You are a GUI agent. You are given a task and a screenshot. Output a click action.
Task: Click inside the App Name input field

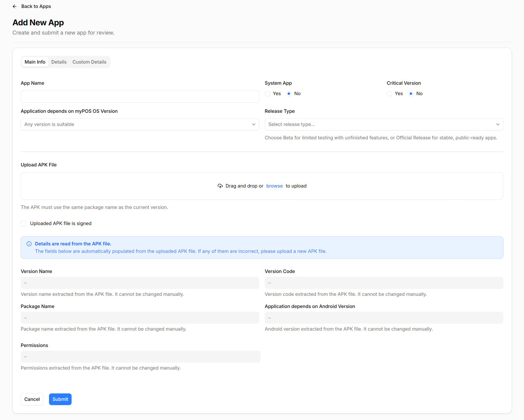(x=140, y=96)
